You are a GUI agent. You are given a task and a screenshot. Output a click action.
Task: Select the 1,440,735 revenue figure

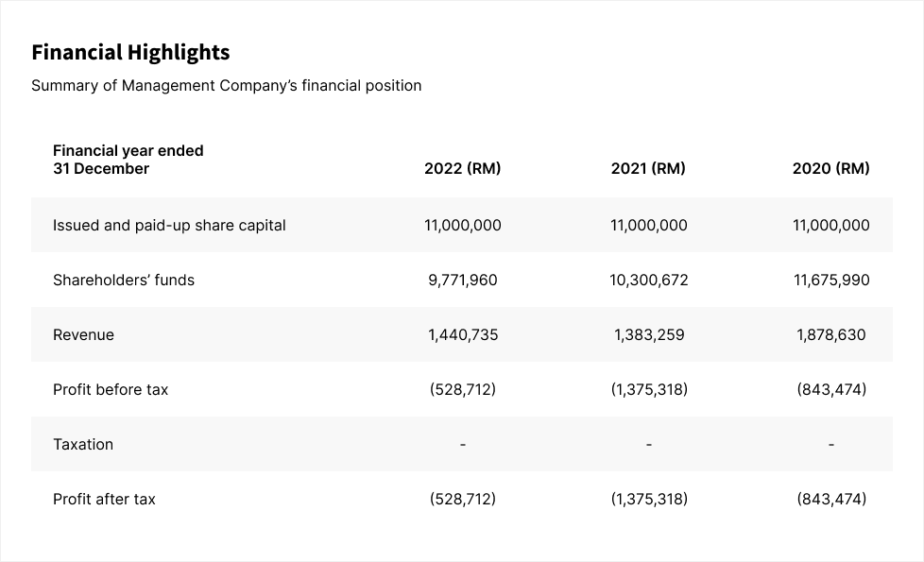(462, 335)
